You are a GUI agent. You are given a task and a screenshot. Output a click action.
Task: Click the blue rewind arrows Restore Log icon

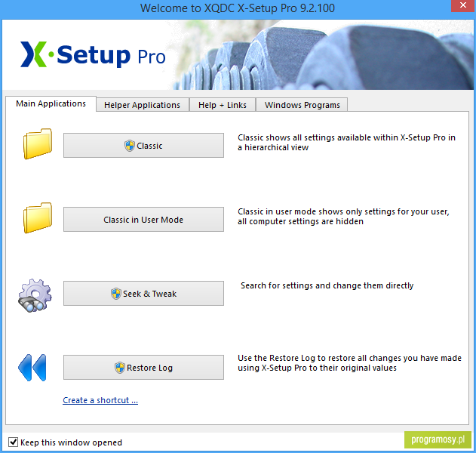click(32, 368)
